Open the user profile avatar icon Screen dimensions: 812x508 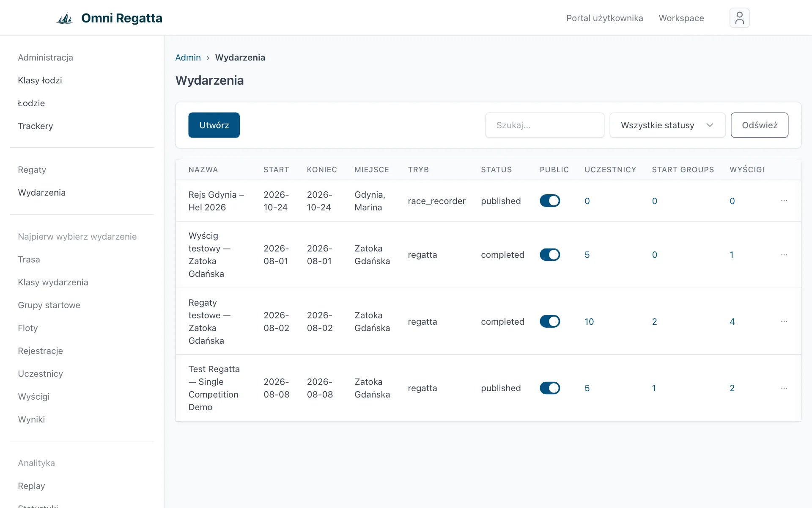[739, 18]
